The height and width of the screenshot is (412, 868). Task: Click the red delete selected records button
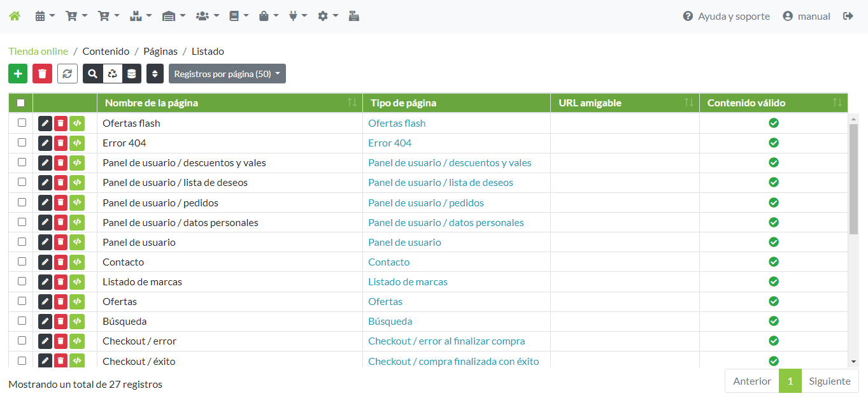coord(42,74)
